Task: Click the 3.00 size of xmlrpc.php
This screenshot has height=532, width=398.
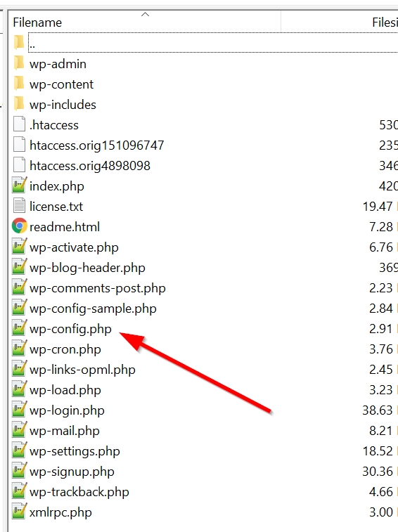Action: coord(381,512)
